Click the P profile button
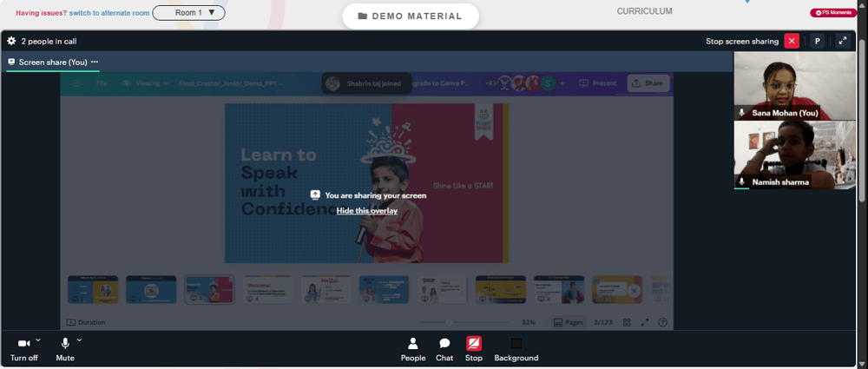This screenshot has height=369, width=868. (817, 41)
